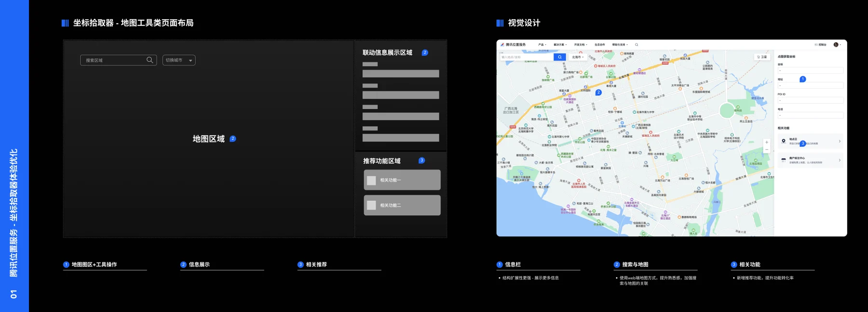Viewport: 868px width, 312px height.
Task: Zoom out the map with minus button
Action: pos(767,150)
